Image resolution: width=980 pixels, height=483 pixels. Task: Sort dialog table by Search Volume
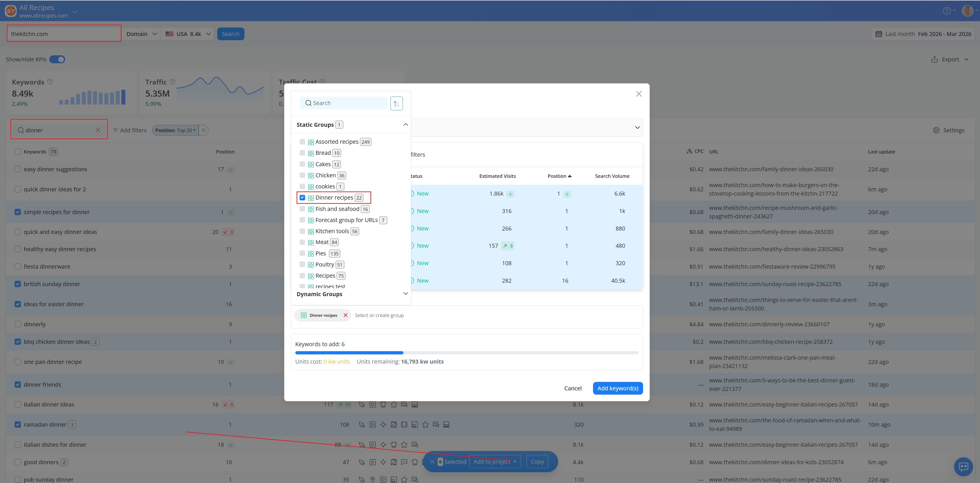(x=612, y=176)
